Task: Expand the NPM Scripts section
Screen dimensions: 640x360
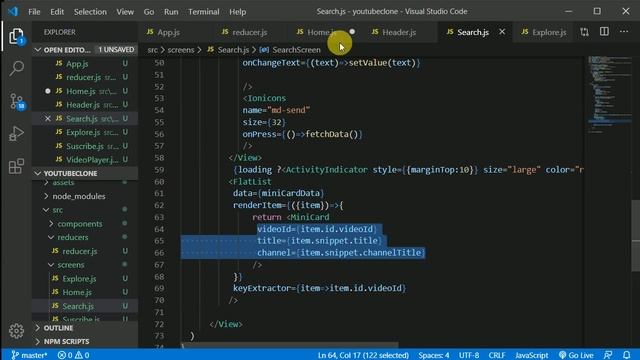Action: point(85,341)
